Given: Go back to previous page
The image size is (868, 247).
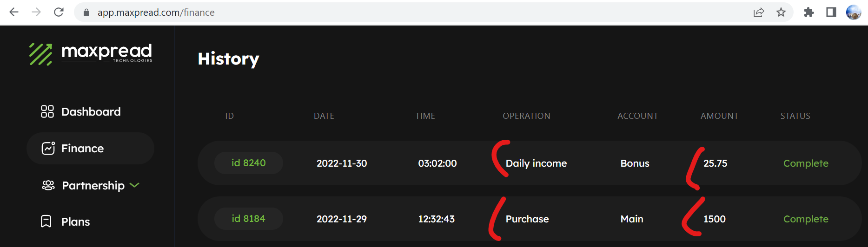Looking at the screenshot, I should tap(14, 13).
